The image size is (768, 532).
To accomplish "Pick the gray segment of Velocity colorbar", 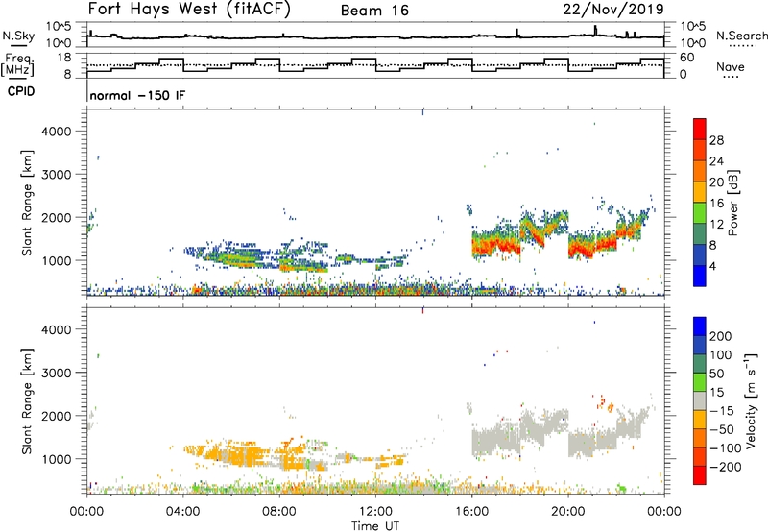I will tap(700, 401).
